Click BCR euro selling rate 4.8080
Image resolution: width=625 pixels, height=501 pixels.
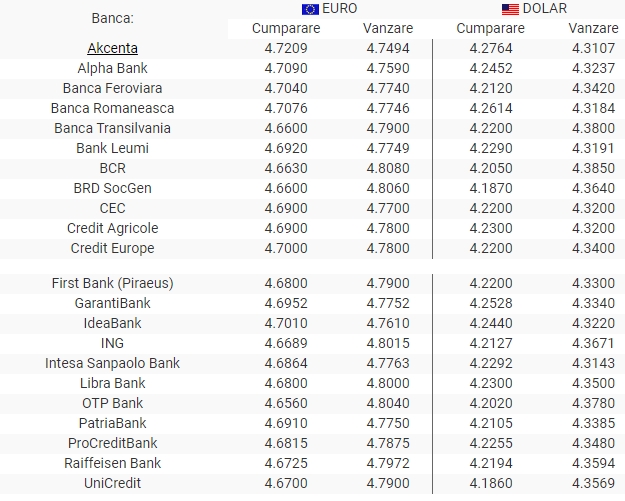pos(388,168)
